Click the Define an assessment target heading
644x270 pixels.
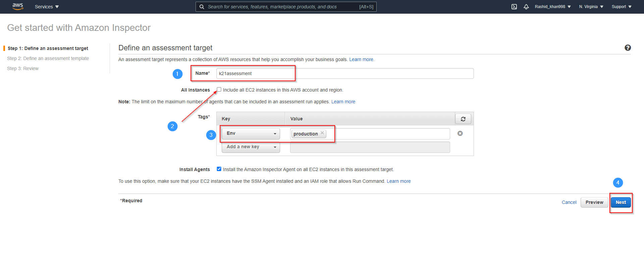[x=165, y=48]
